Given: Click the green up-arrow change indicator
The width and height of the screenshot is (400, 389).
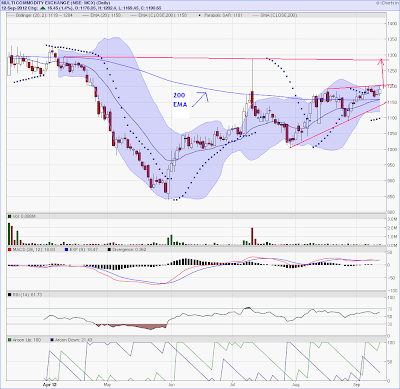Looking at the screenshot, I should pos(44,7).
